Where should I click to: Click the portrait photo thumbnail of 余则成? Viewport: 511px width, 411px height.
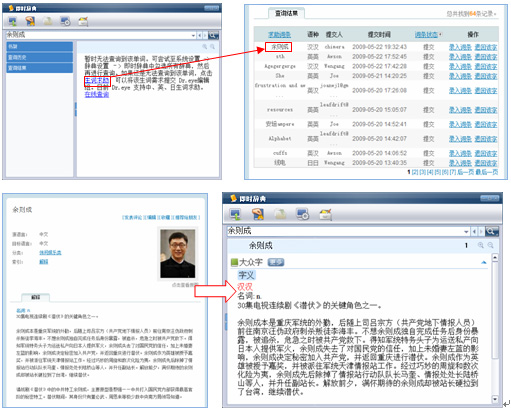[x=177, y=254]
